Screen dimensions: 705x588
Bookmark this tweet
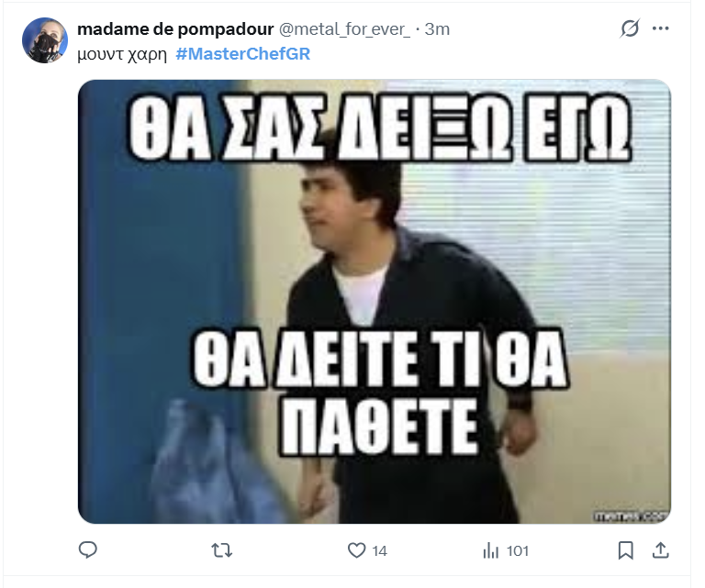click(x=625, y=550)
